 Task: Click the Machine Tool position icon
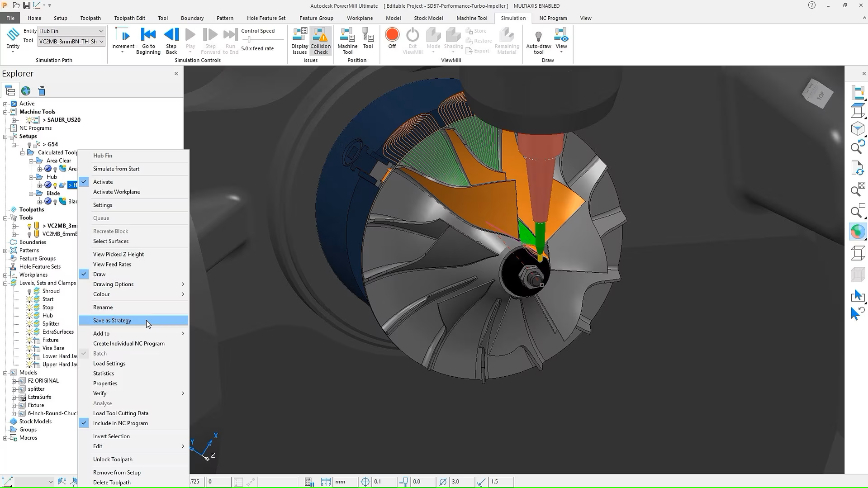point(347,41)
